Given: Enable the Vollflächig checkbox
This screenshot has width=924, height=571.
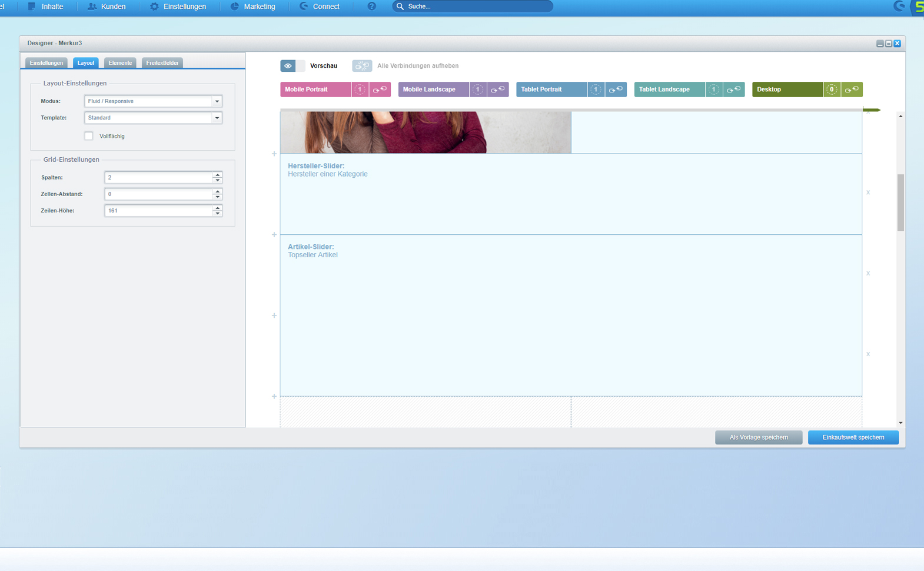Looking at the screenshot, I should pyautogui.click(x=89, y=136).
